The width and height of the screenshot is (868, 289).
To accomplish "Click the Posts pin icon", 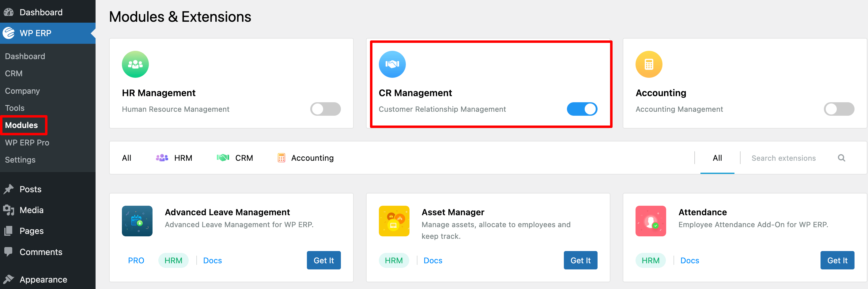I will point(9,189).
